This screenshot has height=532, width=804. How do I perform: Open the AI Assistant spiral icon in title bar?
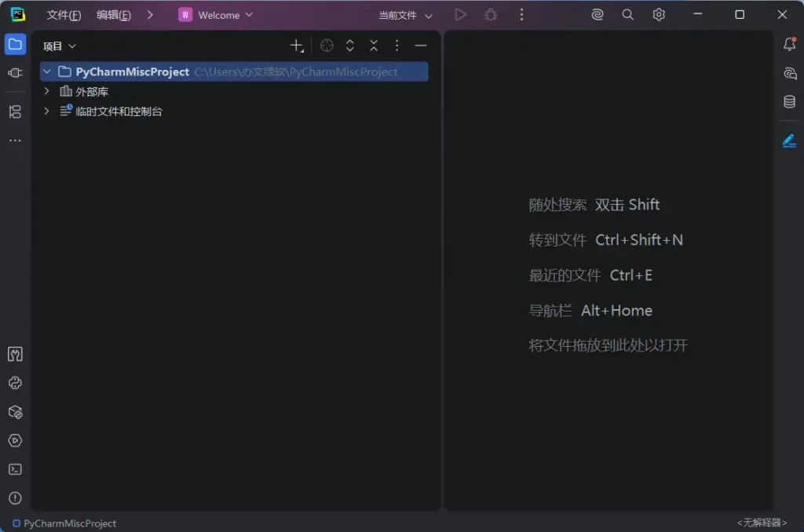click(x=598, y=15)
